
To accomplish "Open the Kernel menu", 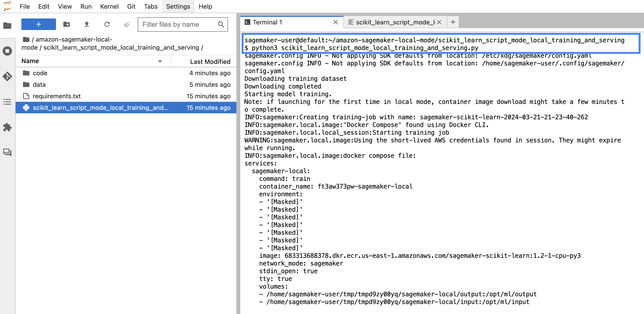I will 109,7.
